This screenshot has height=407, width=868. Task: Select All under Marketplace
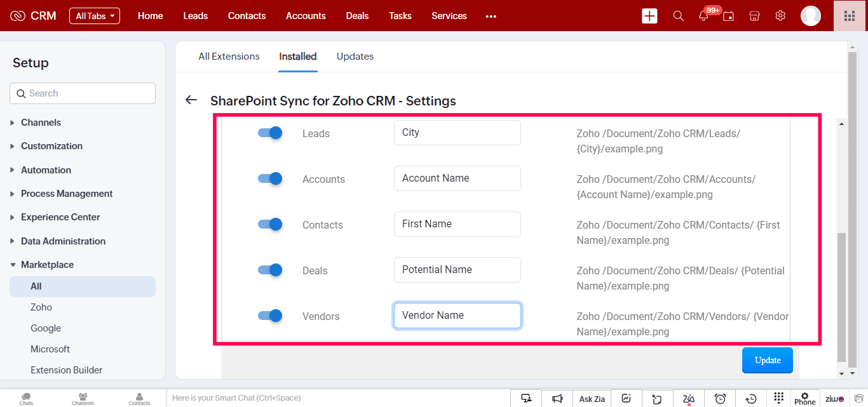pyautogui.click(x=83, y=286)
